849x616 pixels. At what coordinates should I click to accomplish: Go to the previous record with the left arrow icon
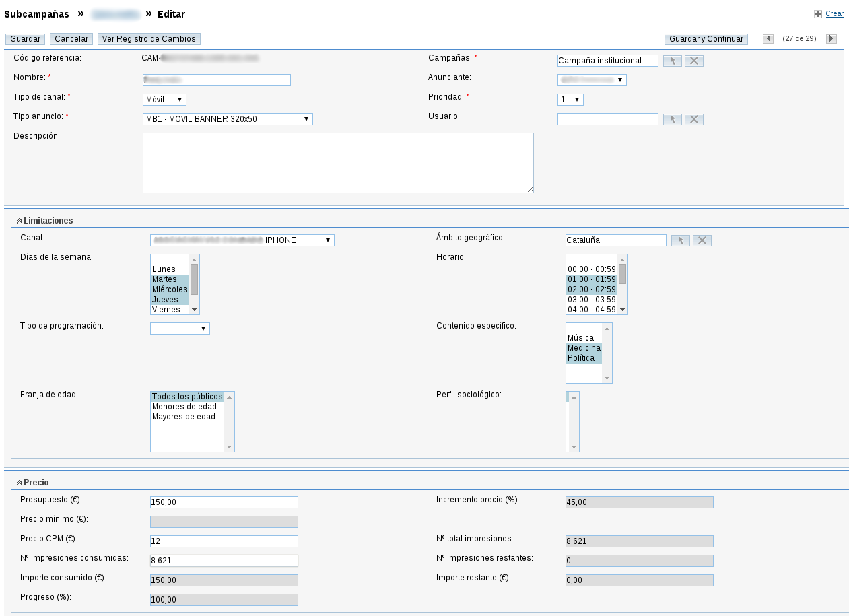768,38
